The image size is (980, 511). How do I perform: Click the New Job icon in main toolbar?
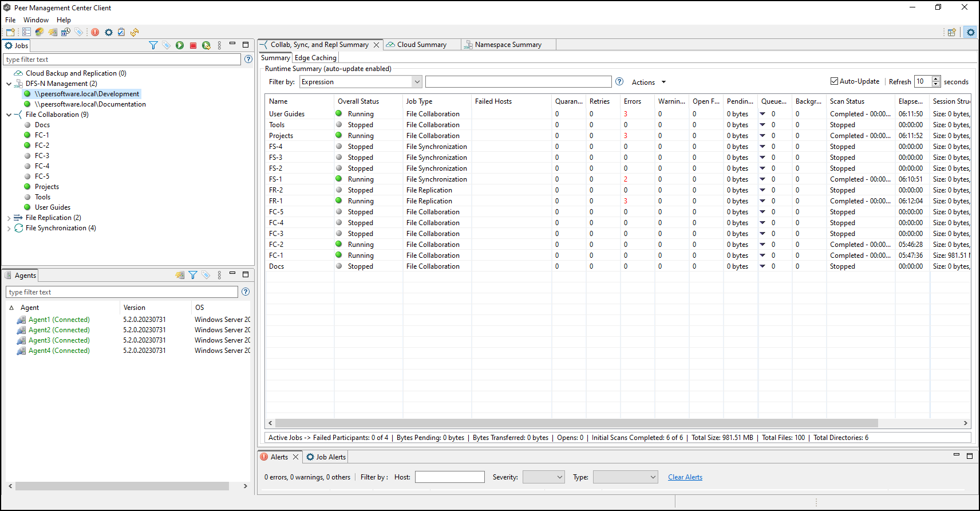[10, 32]
